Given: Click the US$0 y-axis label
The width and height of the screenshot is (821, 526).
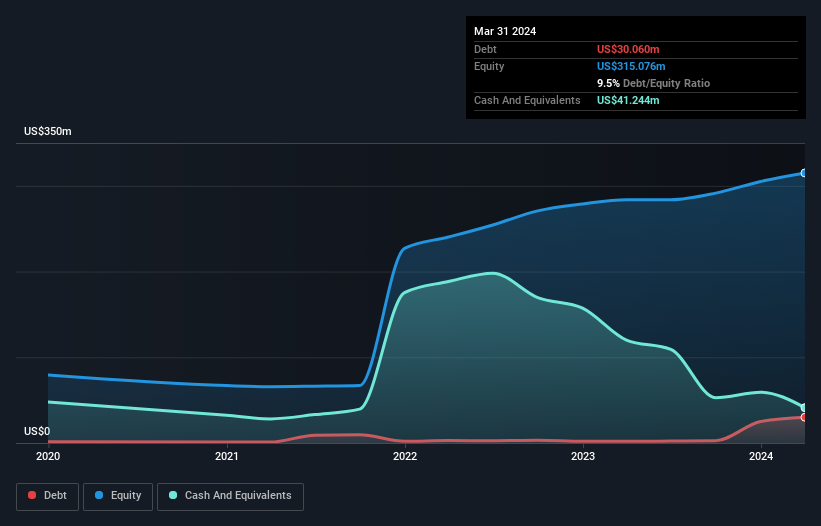Looking at the screenshot, I should pyautogui.click(x=37, y=431).
